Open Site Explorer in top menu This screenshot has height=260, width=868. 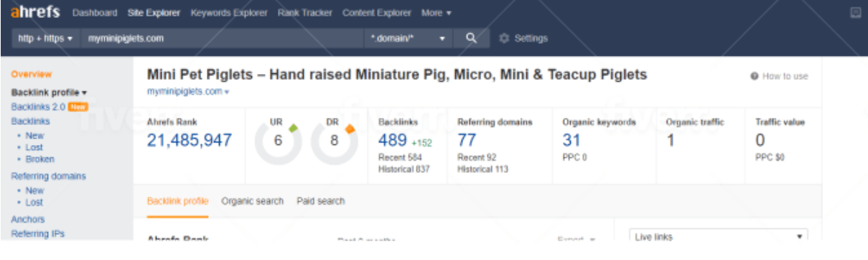154,13
